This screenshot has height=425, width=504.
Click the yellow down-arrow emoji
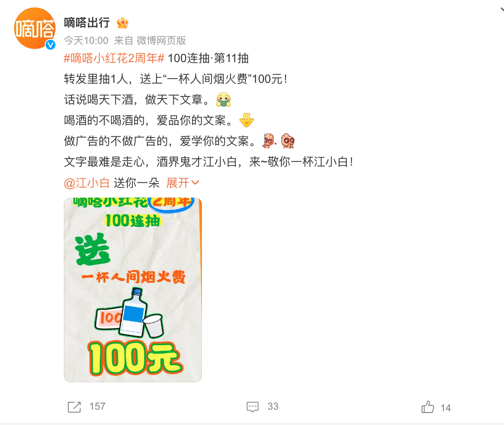tap(247, 121)
